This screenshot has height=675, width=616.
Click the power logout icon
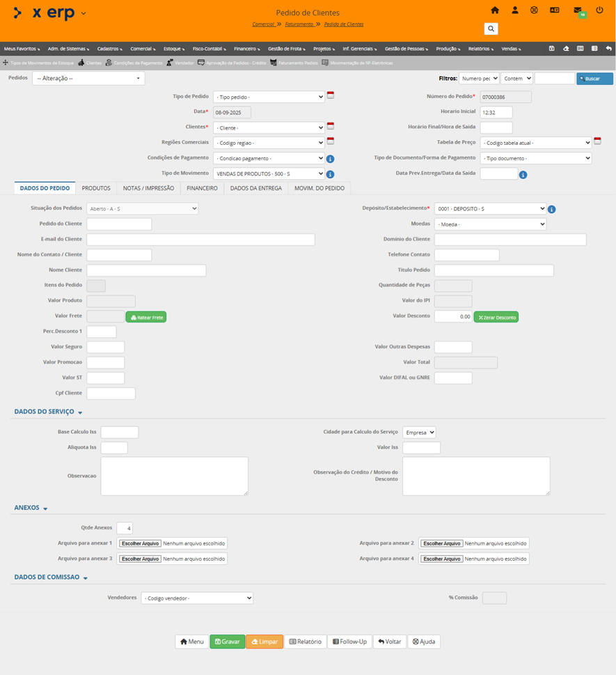(x=599, y=10)
